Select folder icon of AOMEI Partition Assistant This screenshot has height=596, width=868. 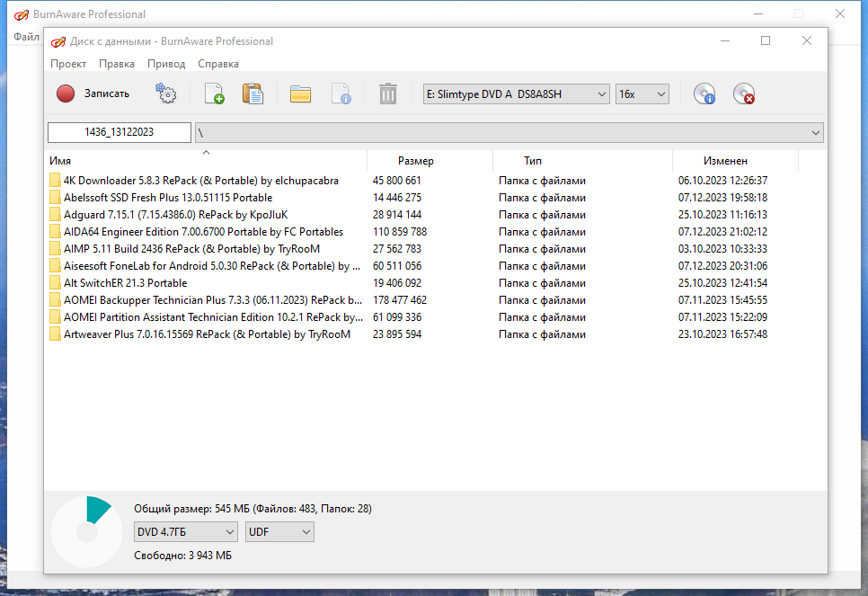click(x=55, y=317)
